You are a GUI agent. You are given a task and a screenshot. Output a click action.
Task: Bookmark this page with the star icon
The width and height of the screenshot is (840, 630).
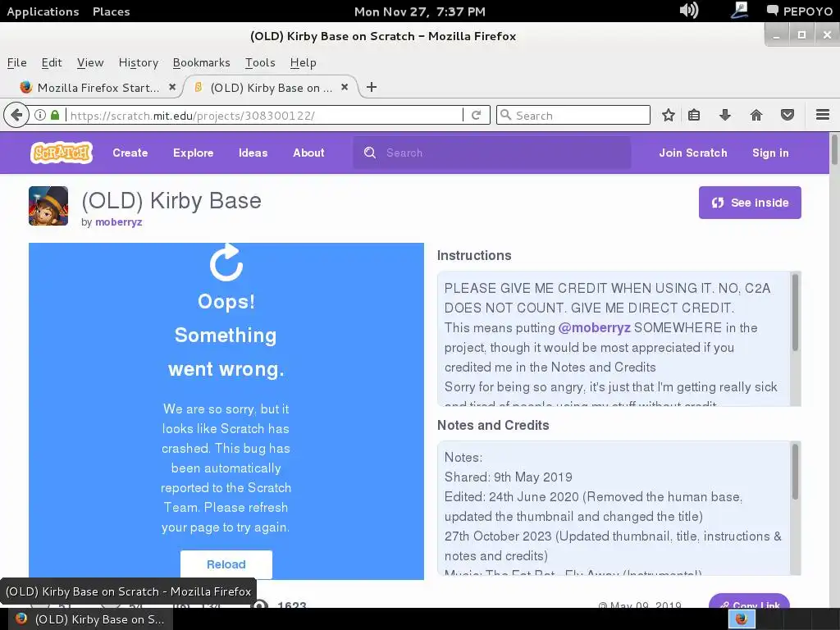668,115
